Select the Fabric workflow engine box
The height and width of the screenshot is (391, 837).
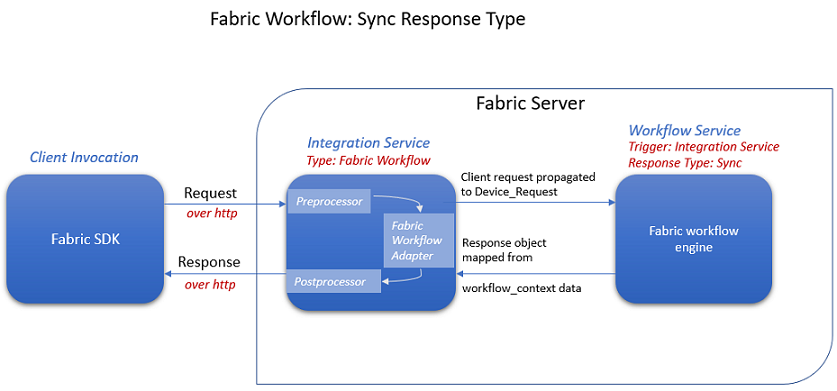click(x=693, y=239)
